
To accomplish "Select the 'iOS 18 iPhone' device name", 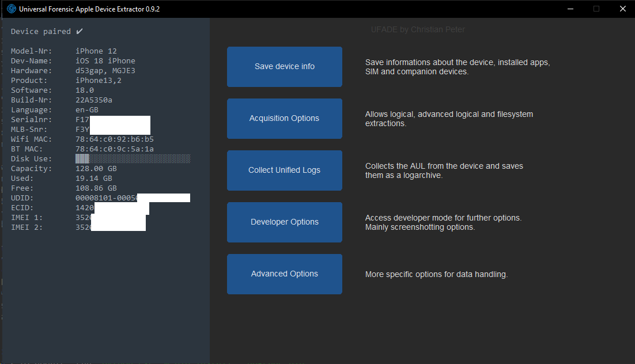I will pyautogui.click(x=105, y=60).
